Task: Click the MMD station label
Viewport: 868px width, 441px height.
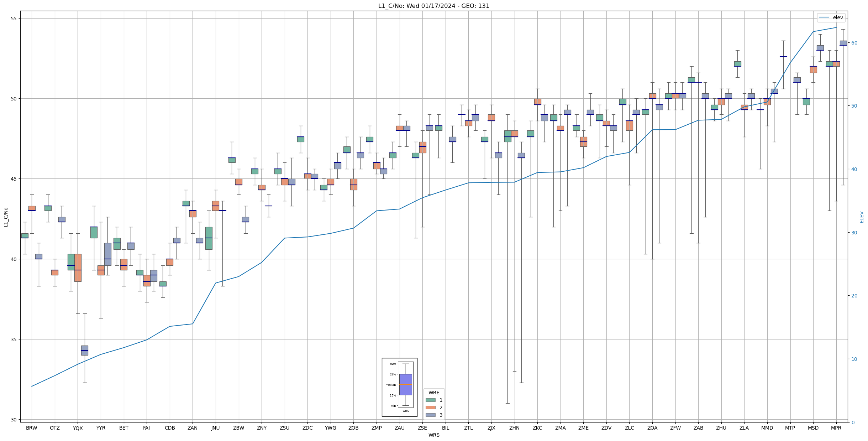Action: pos(767,428)
